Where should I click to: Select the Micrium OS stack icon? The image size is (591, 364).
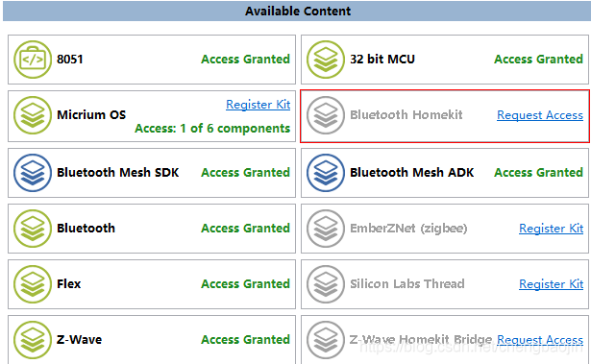[x=33, y=115]
